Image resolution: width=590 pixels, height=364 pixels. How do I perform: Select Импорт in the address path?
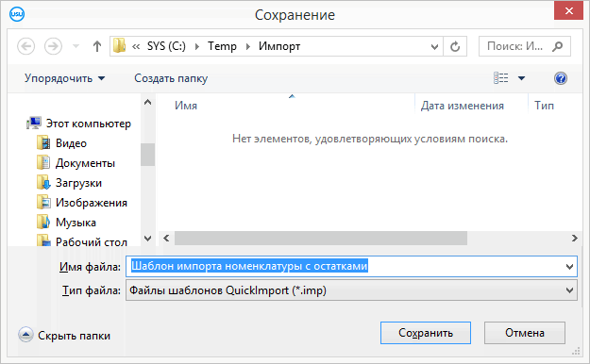coord(279,46)
